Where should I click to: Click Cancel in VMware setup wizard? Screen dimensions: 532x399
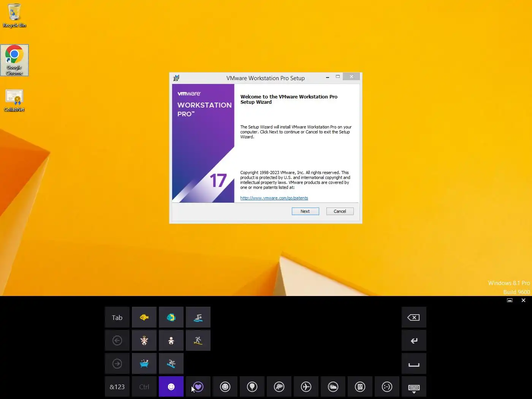(x=340, y=211)
